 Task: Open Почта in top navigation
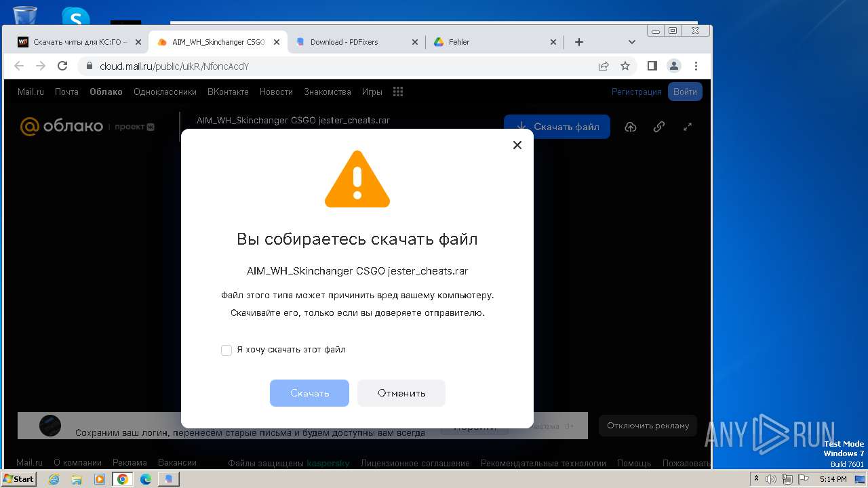[x=66, y=91]
